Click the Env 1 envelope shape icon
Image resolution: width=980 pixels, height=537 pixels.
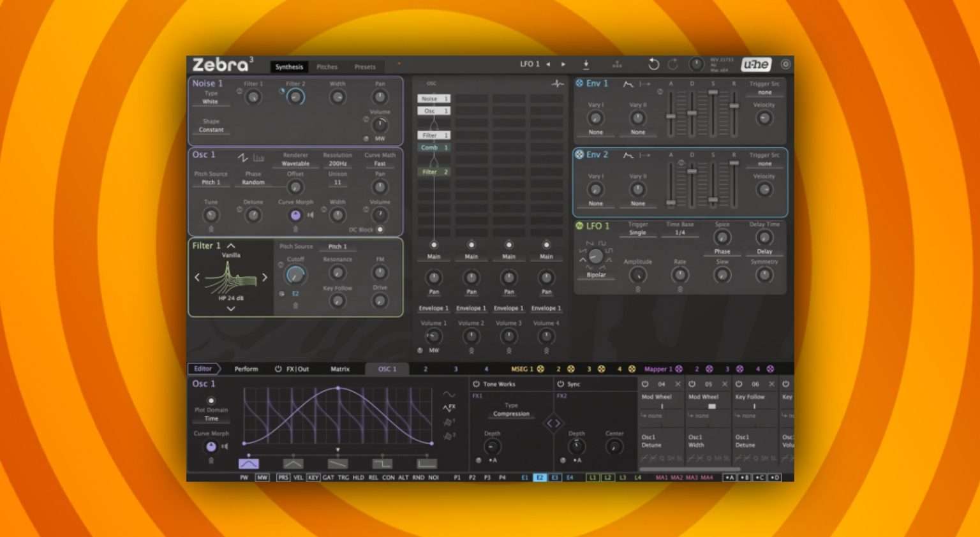coord(628,84)
